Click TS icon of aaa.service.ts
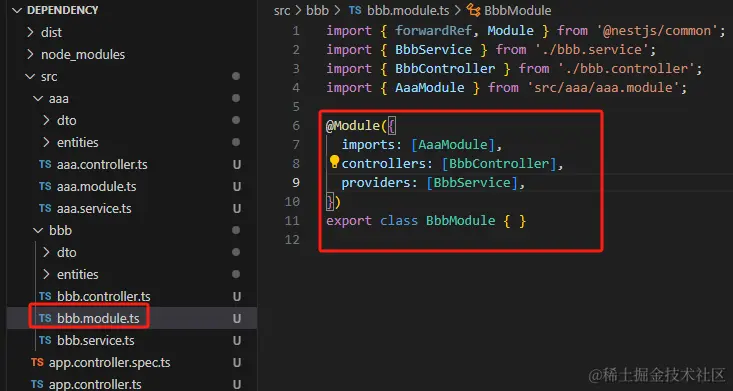 click(x=45, y=209)
